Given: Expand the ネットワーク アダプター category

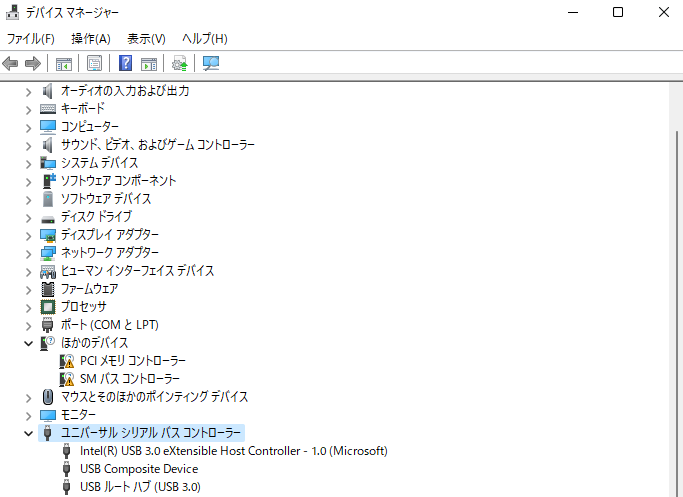Looking at the screenshot, I should (x=28, y=254).
